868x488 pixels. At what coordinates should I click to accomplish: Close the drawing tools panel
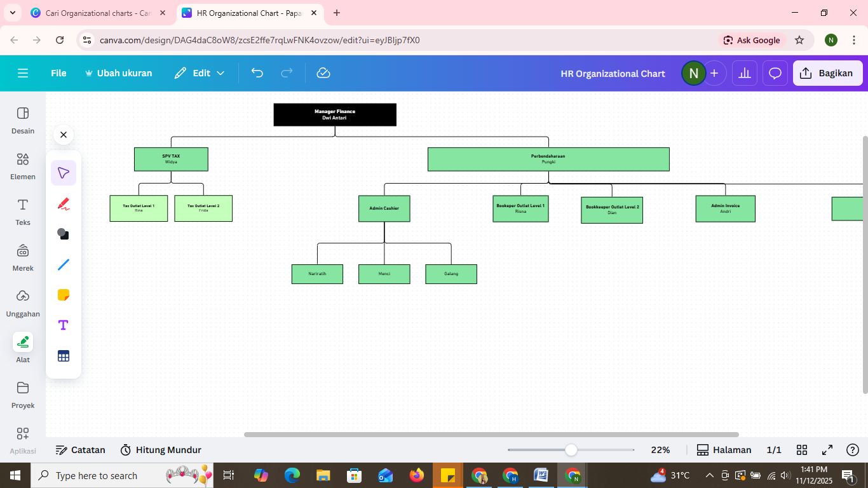click(x=64, y=135)
